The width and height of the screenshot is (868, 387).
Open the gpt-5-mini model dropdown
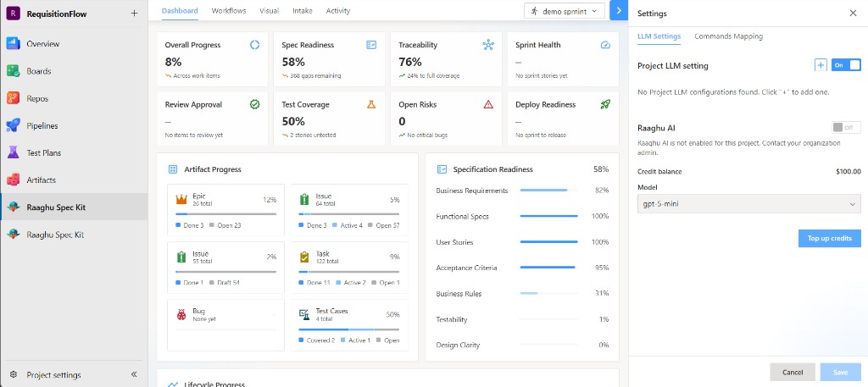(x=749, y=203)
